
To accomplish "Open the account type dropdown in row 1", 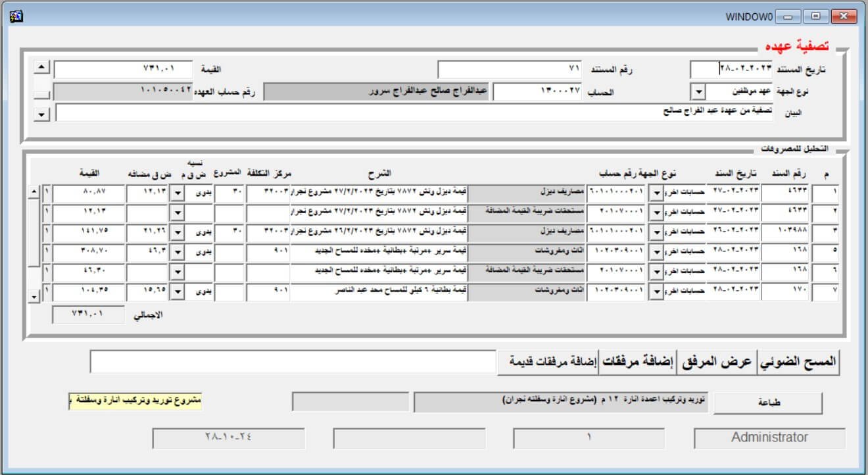I will coord(656,193).
